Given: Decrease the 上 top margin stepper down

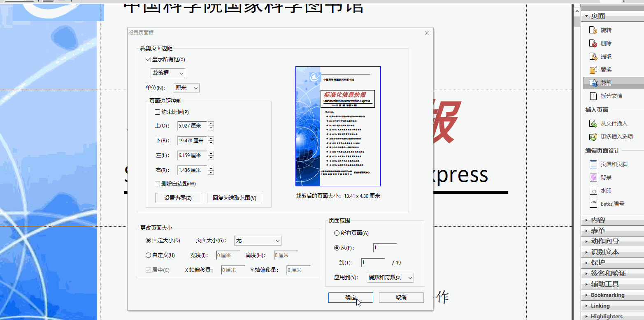Looking at the screenshot, I should pos(211,128).
